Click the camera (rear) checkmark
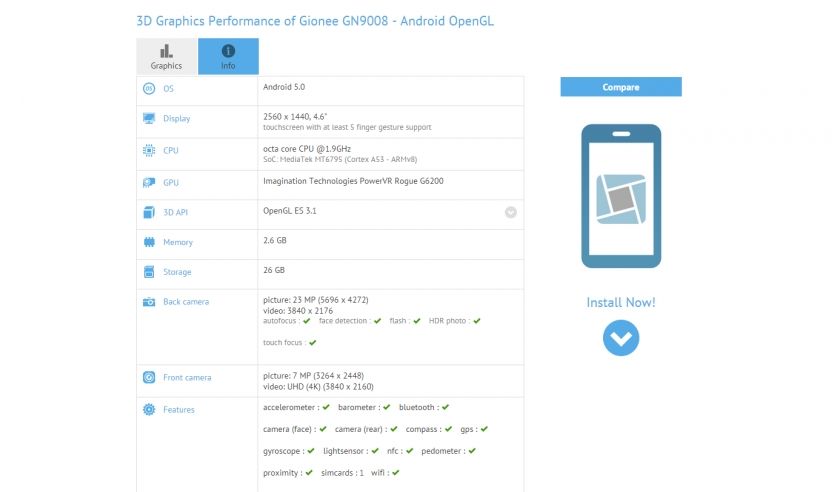The width and height of the screenshot is (840, 492). pyautogui.click(x=394, y=429)
